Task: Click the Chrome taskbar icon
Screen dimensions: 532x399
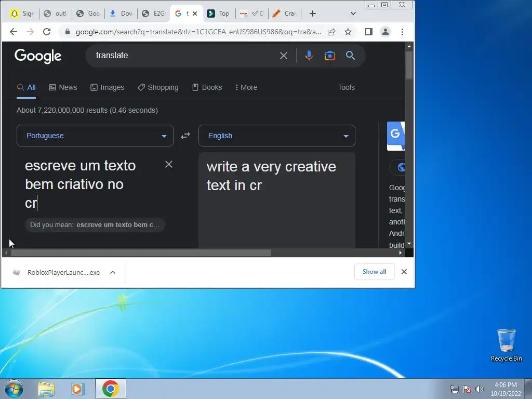Action: coord(110,389)
